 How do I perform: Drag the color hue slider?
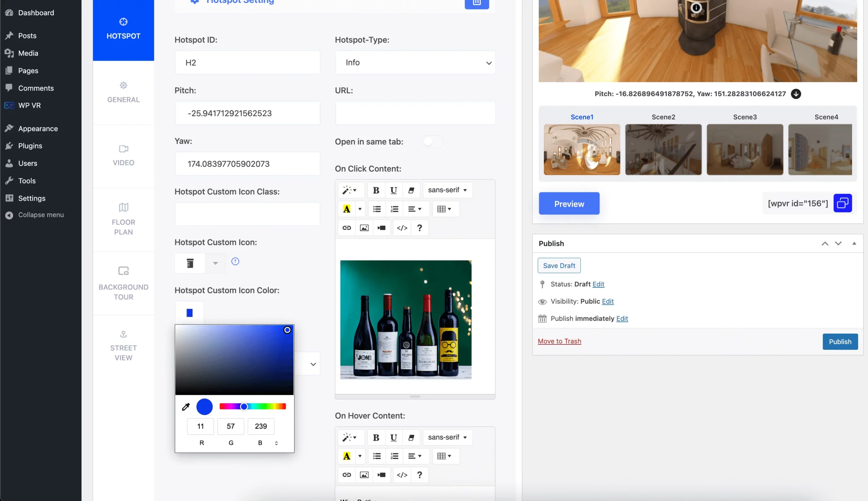pos(244,407)
